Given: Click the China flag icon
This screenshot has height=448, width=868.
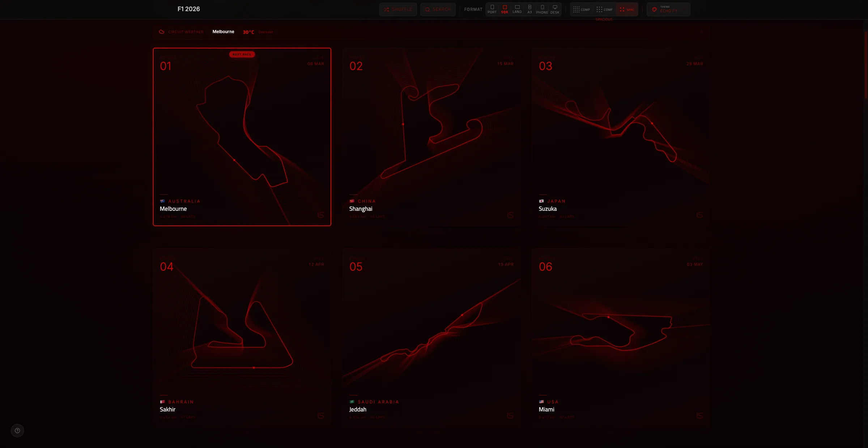Looking at the screenshot, I should pos(352,201).
